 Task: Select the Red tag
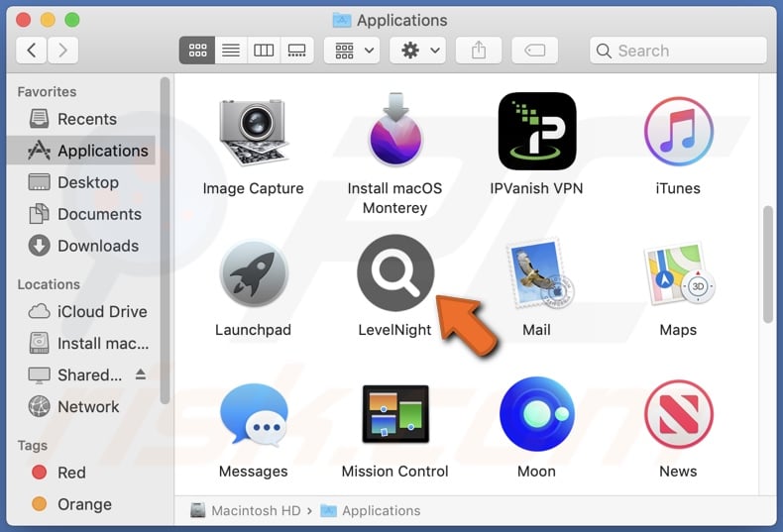[82, 473]
